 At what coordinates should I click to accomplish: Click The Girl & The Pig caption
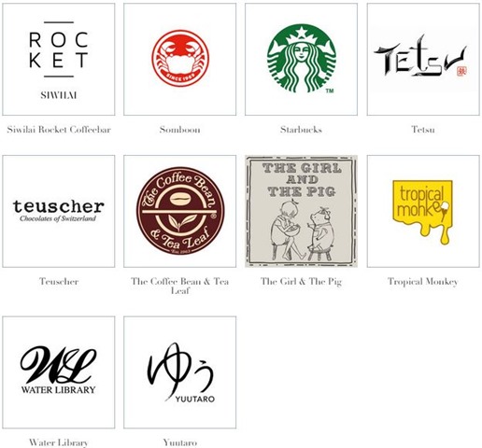(301, 282)
